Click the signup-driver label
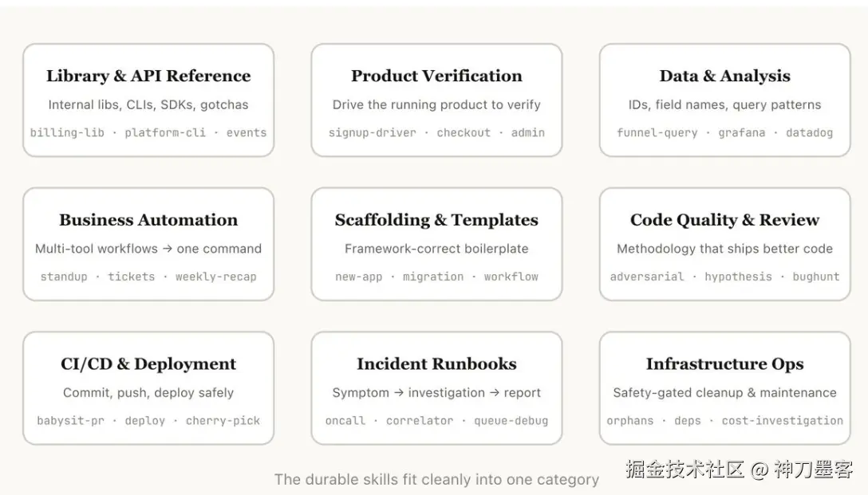Image resolution: width=868 pixels, height=495 pixels. click(x=373, y=132)
